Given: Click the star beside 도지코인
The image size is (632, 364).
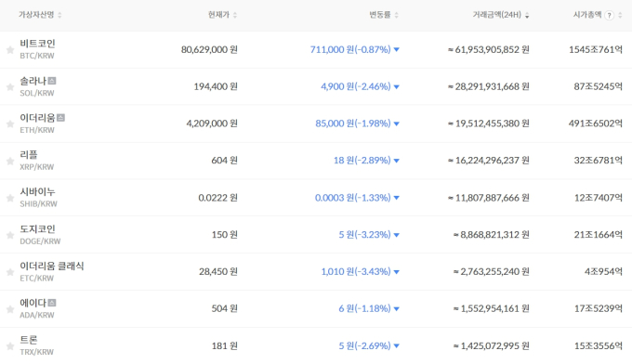Looking at the screenshot, I should pyautogui.click(x=10, y=235).
